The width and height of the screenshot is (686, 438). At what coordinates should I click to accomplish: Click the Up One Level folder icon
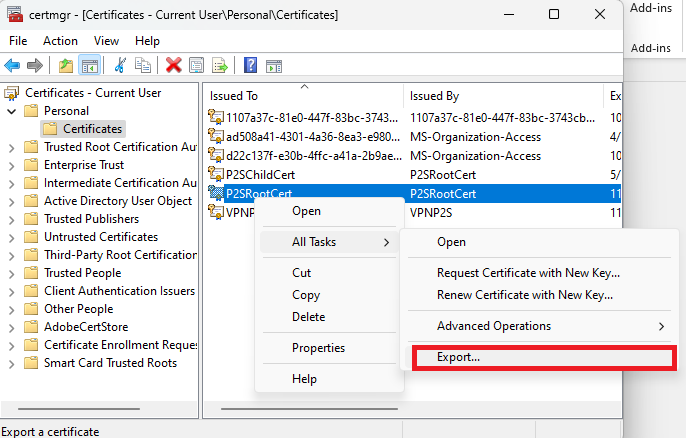(x=66, y=65)
